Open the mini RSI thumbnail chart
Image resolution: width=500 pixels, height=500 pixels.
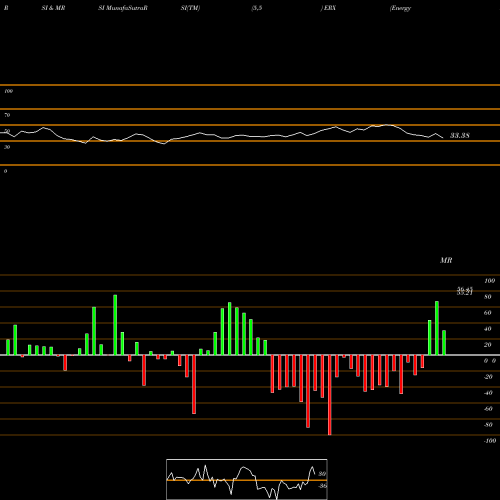click(247, 479)
